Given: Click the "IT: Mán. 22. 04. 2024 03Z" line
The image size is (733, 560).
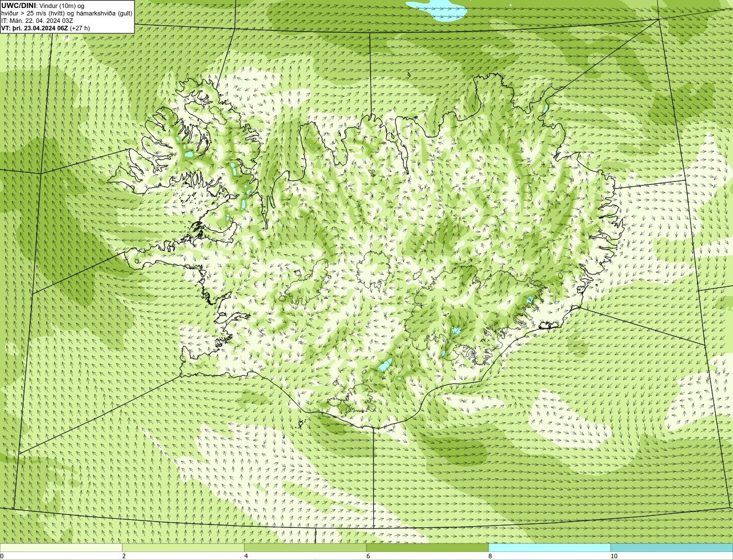Looking at the screenshot, I should click(37, 21).
